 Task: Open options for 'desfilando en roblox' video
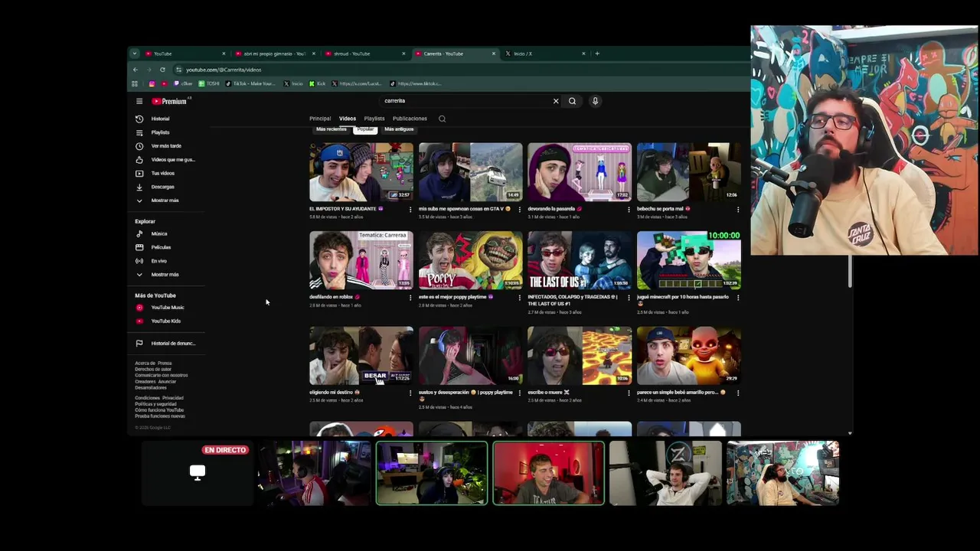point(410,297)
